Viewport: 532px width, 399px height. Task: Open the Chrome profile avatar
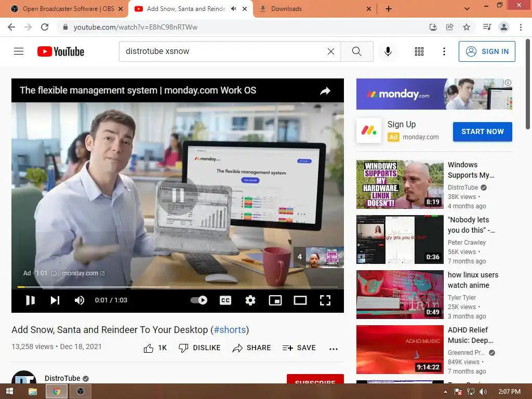pyautogui.click(x=504, y=27)
